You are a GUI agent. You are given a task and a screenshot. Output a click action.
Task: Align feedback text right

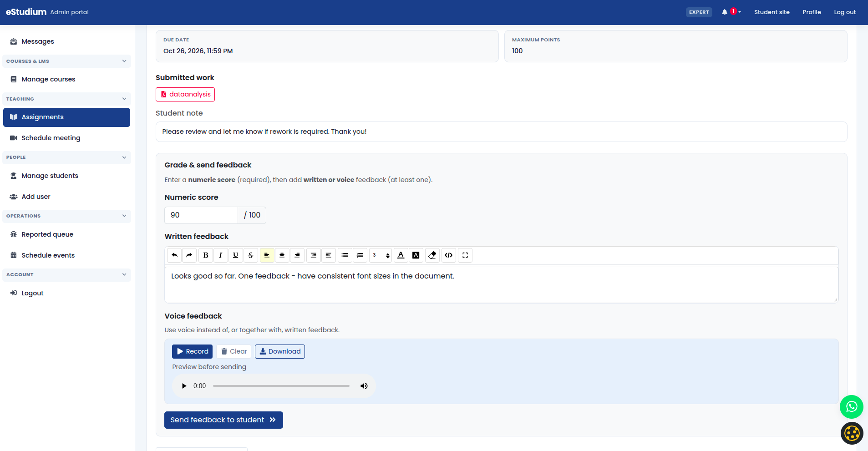point(297,255)
